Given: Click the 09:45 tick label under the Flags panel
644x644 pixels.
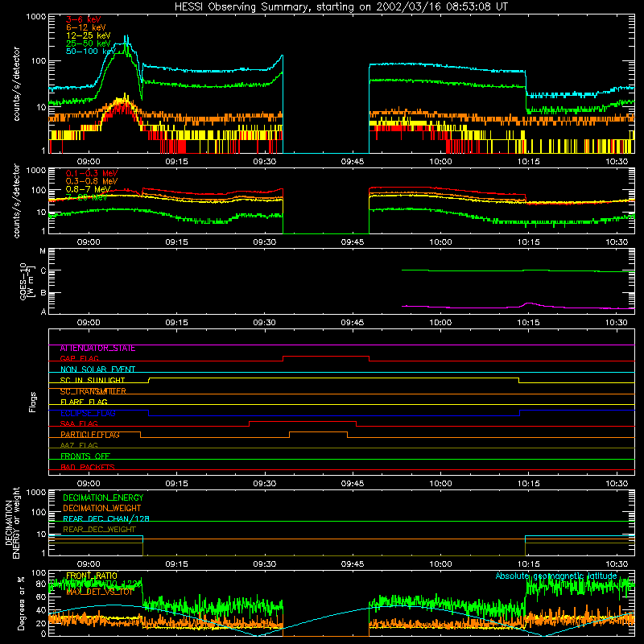Looking at the screenshot, I should point(353,484).
